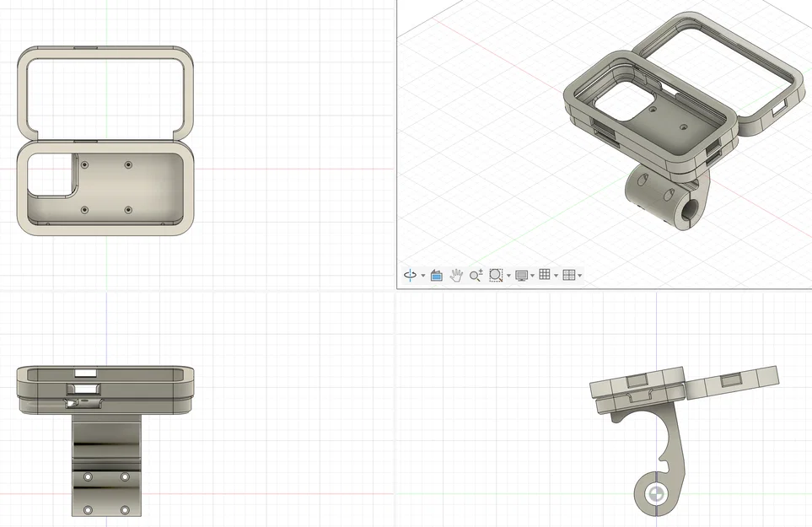
Task: Expand the Display Settings dropdown arrow
Action: click(532, 276)
